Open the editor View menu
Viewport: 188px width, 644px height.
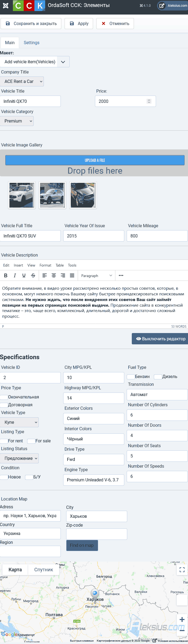[31, 265]
